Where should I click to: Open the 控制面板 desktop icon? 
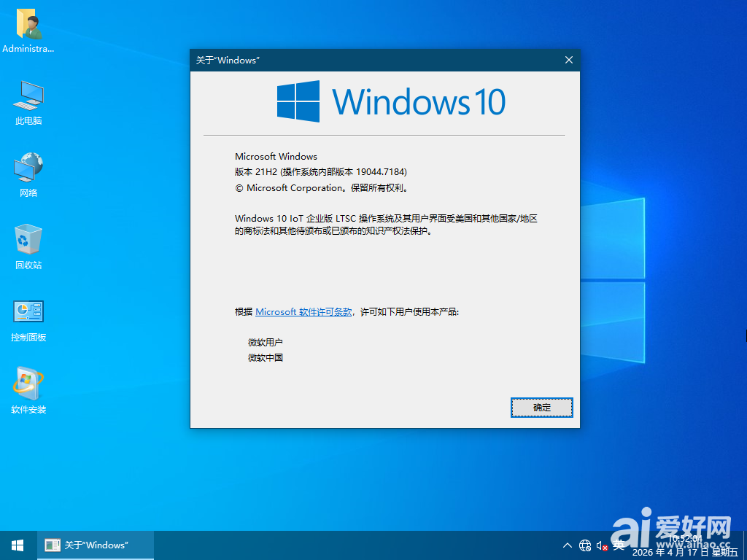click(28, 320)
